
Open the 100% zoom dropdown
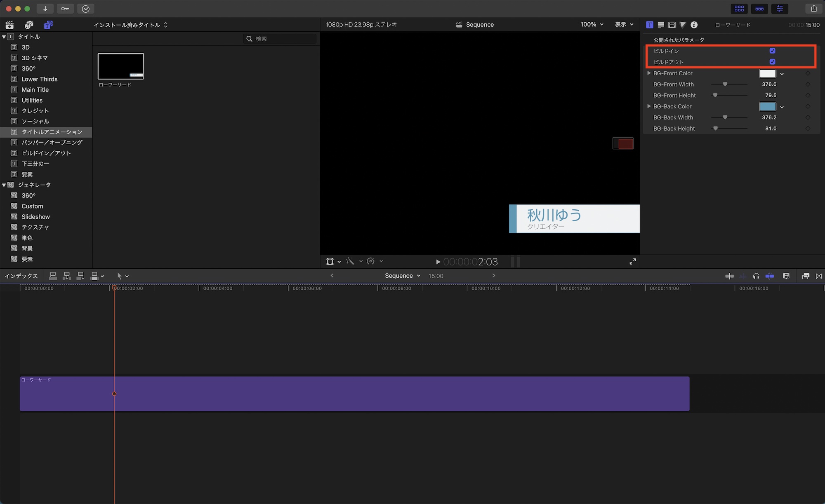click(592, 25)
